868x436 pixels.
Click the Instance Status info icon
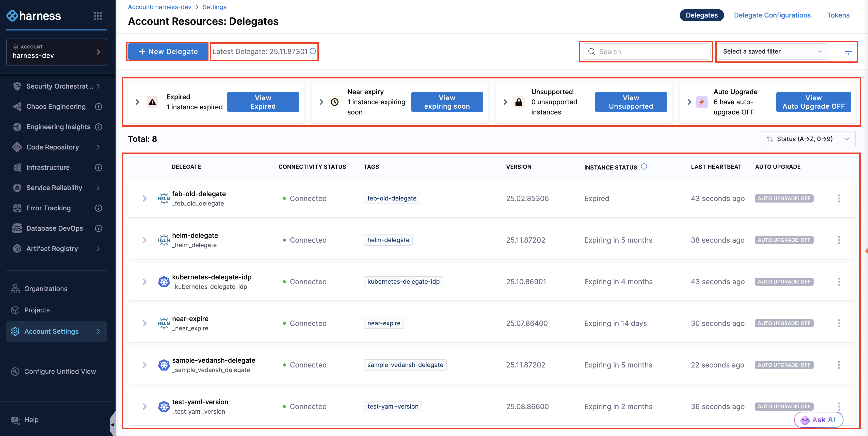tap(644, 166)
